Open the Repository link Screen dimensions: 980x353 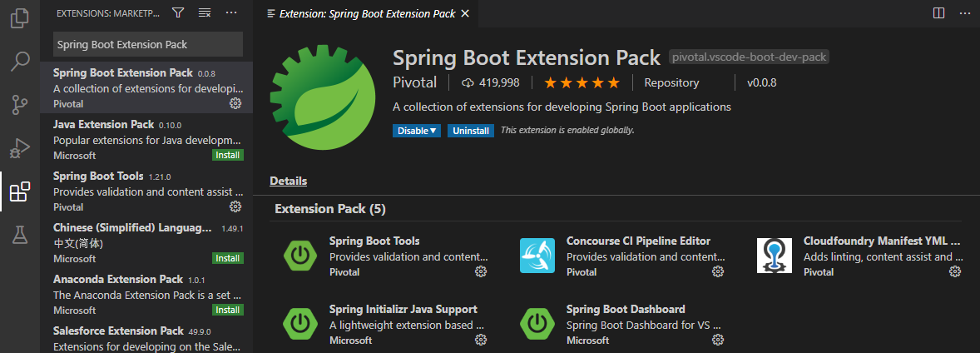(672, 82)
